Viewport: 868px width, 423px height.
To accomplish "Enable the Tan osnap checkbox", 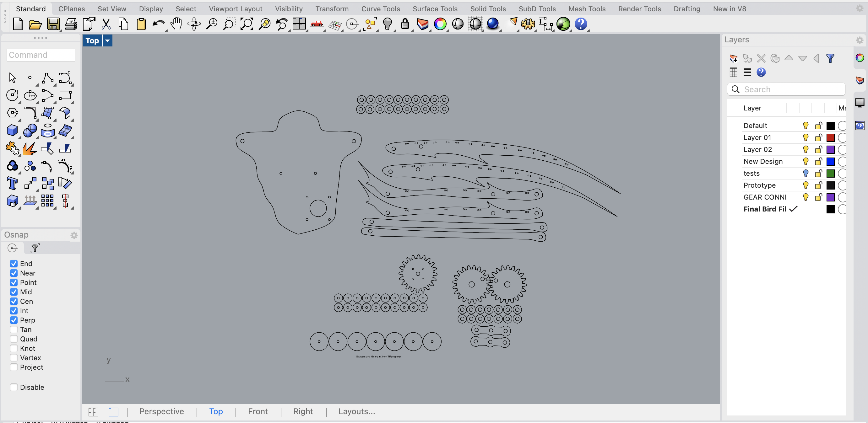I will (14, 330).
